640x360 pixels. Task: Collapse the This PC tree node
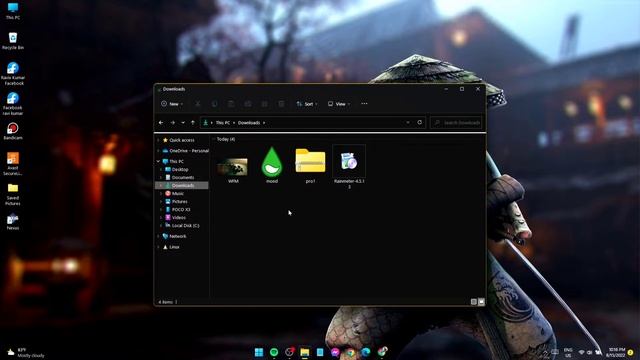coord(158,161)
